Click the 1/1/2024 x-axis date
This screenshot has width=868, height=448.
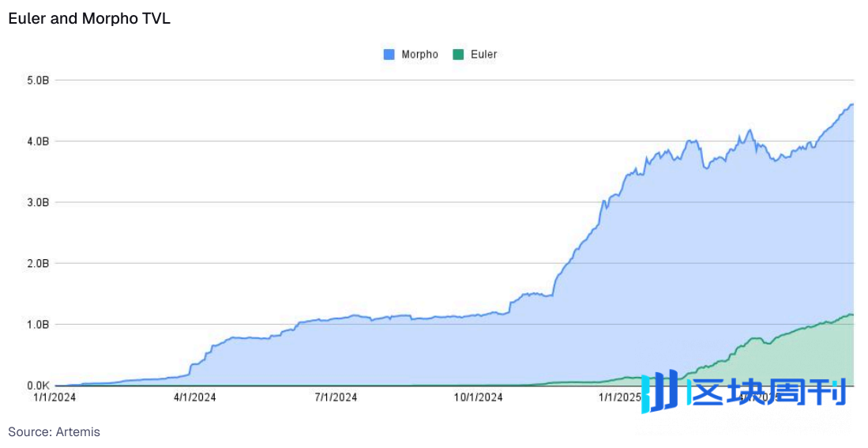click(54, 397)
